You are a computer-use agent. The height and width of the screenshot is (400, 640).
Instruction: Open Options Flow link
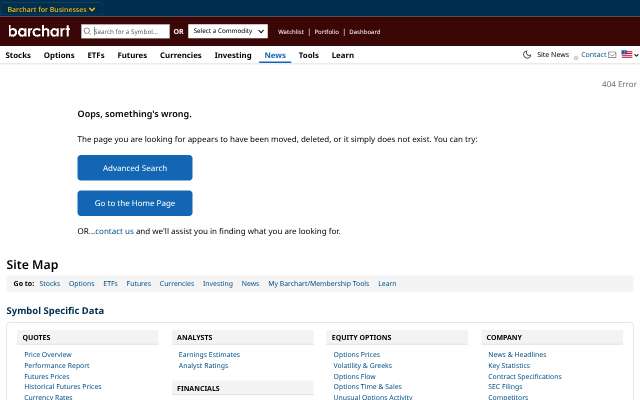pyautogui.click(x=354, y=376)
